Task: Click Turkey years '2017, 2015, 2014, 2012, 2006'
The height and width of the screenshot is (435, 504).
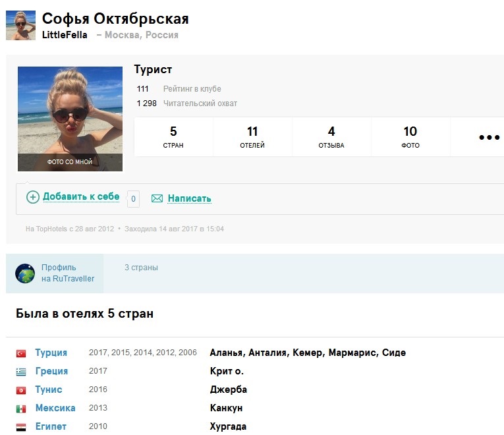Action: [x=143, y=353]
